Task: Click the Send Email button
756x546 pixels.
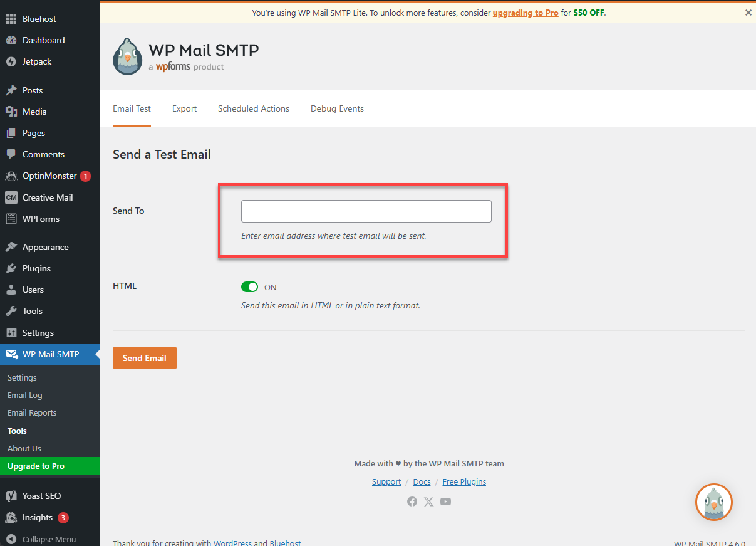Action: (144, 357)
